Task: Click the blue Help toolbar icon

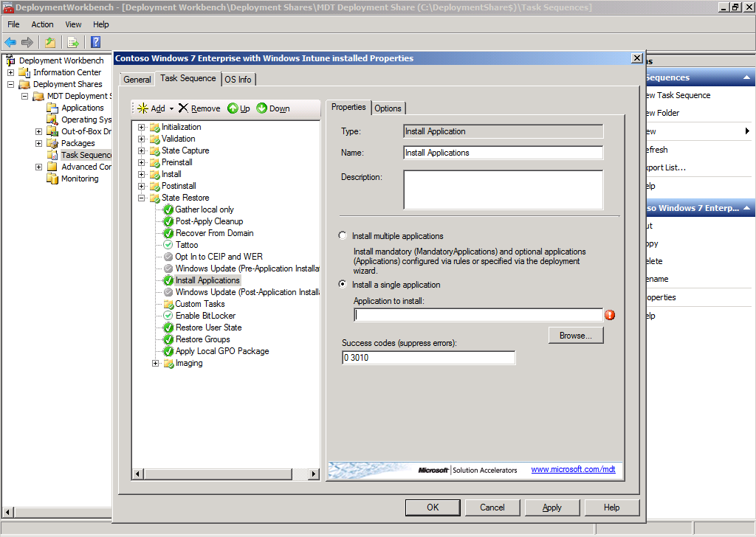Action: (x=95, y=42)
